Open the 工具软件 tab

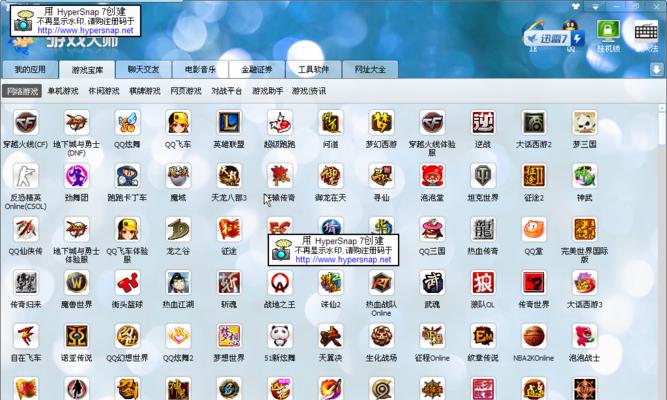[314, 69]
